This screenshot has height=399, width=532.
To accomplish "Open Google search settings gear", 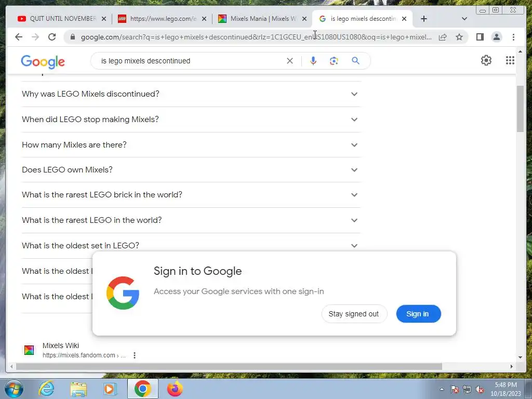I will coord(486,60).
